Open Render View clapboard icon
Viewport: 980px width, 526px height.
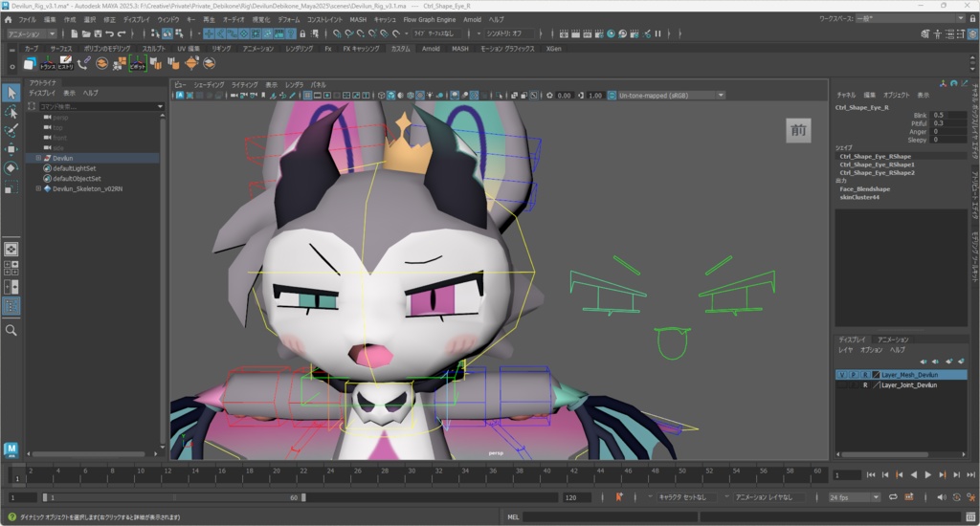tap(564, 33)
